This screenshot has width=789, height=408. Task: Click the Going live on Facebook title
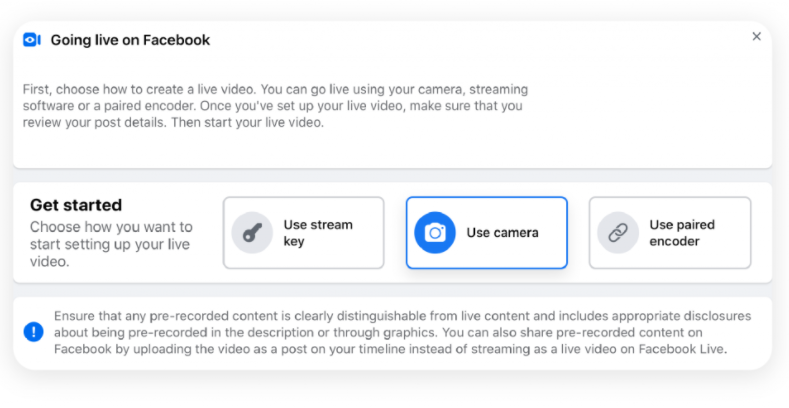(130, 40)
